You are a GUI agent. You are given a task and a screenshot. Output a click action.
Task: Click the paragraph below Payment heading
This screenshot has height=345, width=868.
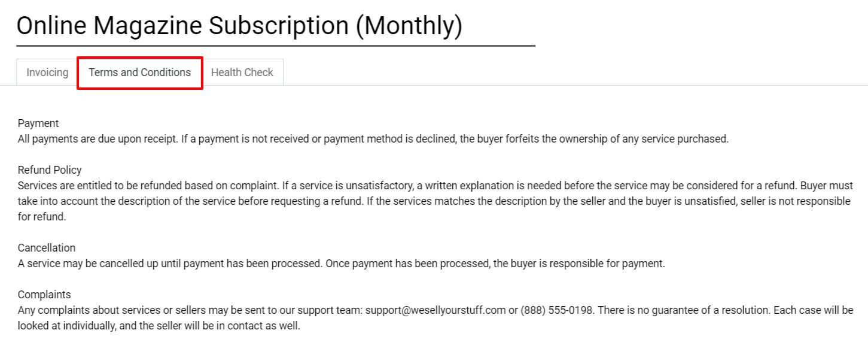[x=374, y=138]
